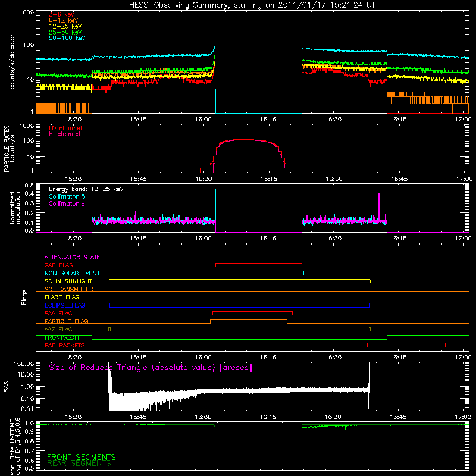
Task: Click the 17:00 tick label under the SAS plot
Action: tap(464, 417)
